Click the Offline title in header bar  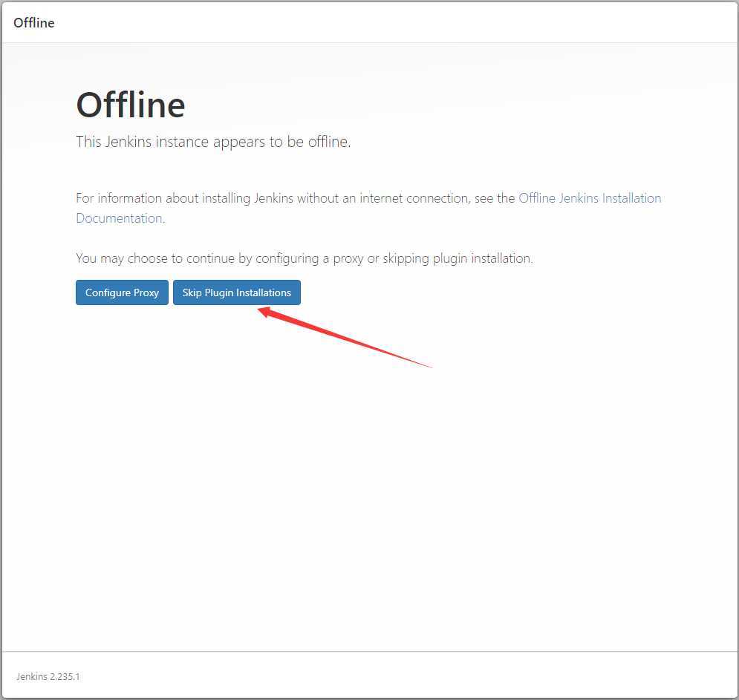tap(33, 22)
